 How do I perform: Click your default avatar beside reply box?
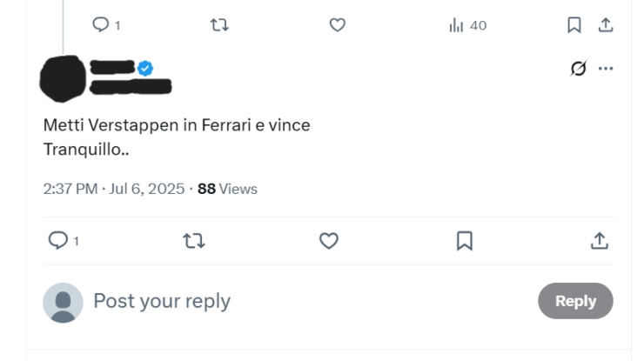click(63, 302)
